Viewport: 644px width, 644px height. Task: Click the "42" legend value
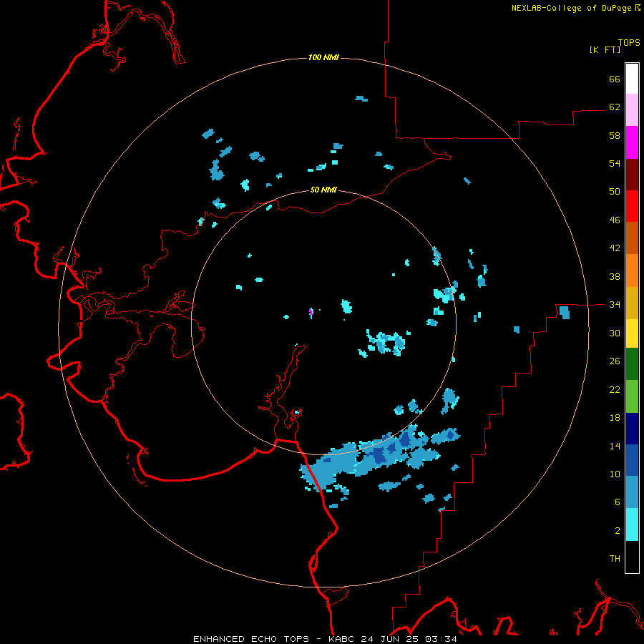point(615,248)
